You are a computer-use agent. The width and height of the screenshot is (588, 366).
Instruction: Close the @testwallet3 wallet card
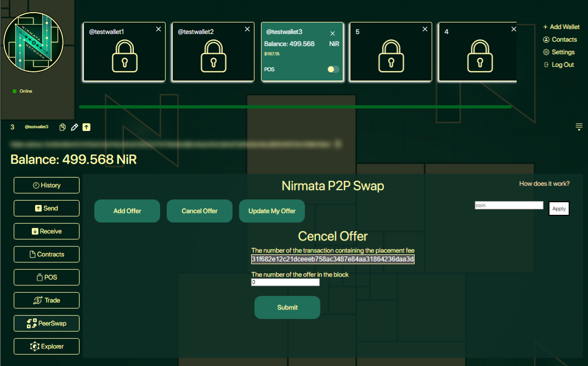click(332, 33)
